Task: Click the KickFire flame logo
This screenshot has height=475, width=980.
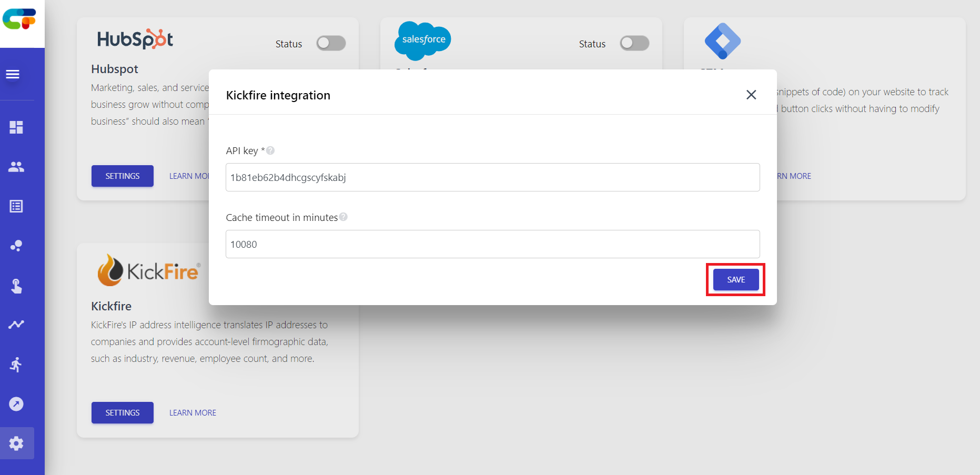Action: (149, 270)
